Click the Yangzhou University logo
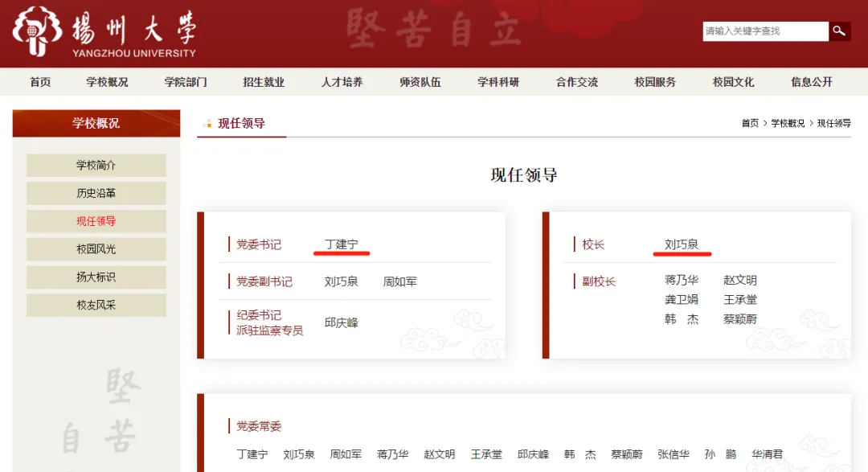The width and height of the screenshot is (868, 472). click(x=104, y=33)
